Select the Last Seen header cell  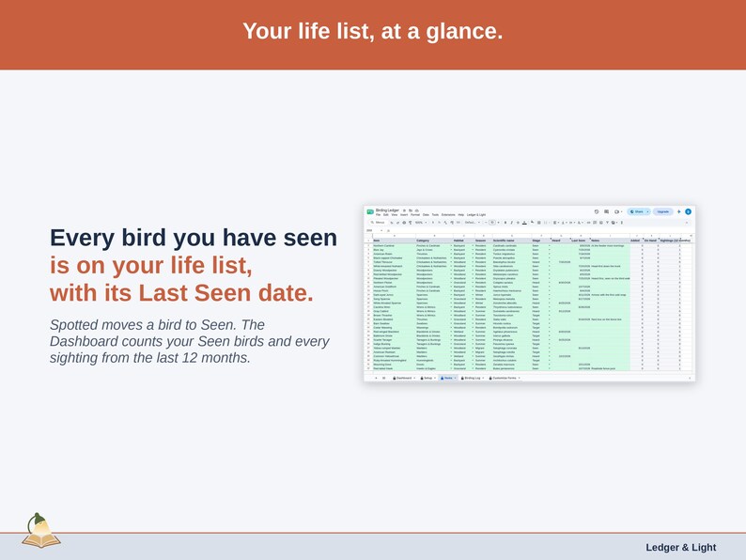(580, 241)
